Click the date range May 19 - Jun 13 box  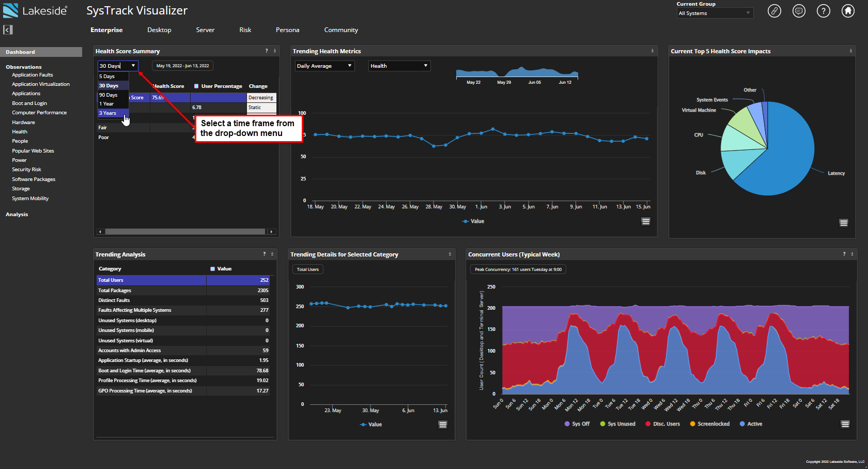(x=183, y=66)
